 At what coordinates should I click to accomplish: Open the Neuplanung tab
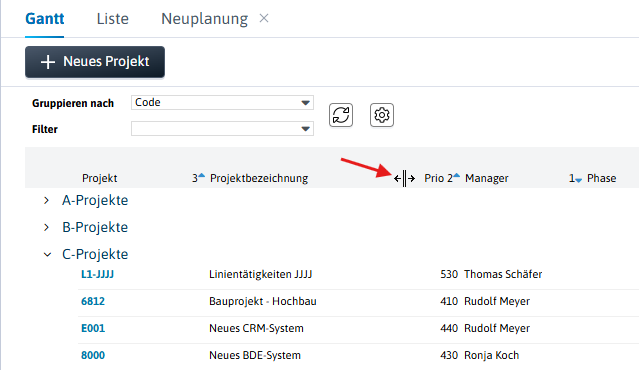click(205, 19)
